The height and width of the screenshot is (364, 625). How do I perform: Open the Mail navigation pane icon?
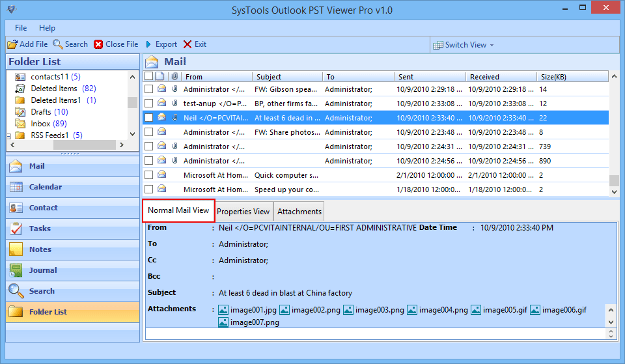tap(16, 166)
